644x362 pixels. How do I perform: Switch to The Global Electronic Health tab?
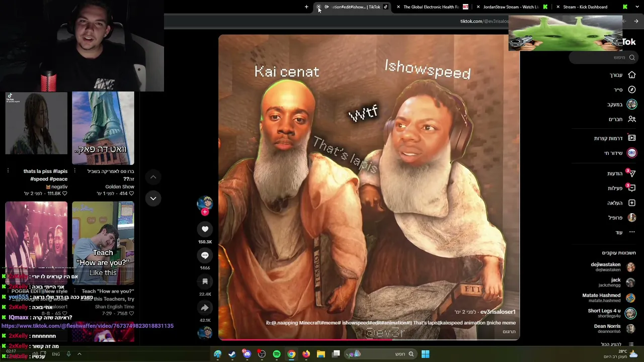[431, 7]
